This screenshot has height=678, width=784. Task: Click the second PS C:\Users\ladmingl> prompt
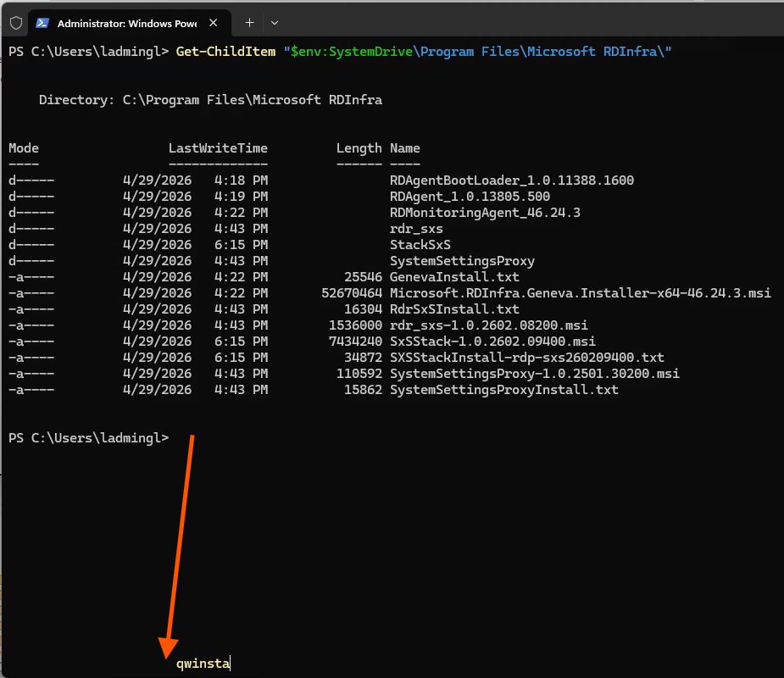pos(88,438)
